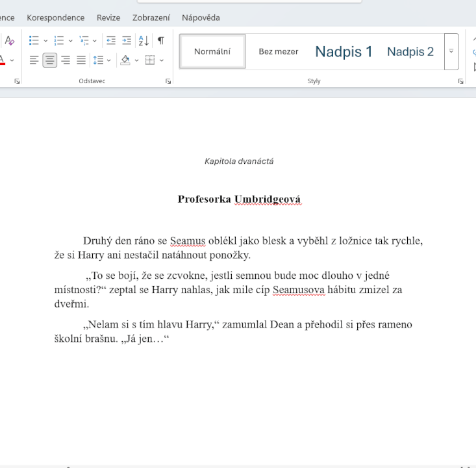476x468 pixels.
Task: Click the Kapitola dvanáctá line
Action: [x=239, y=161]
